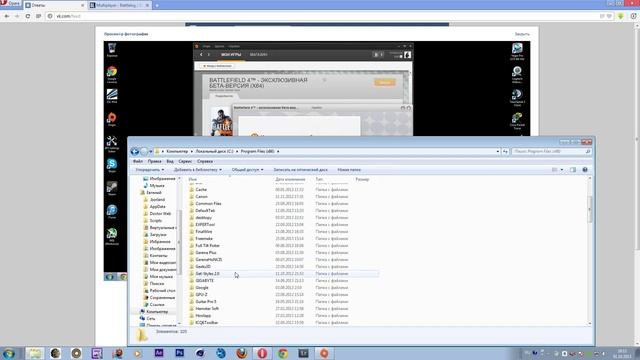Select Сеть in the navigation tree
The width and height of the screenshot is (640, 360).
pyautogui.click(x=151, y=319)
